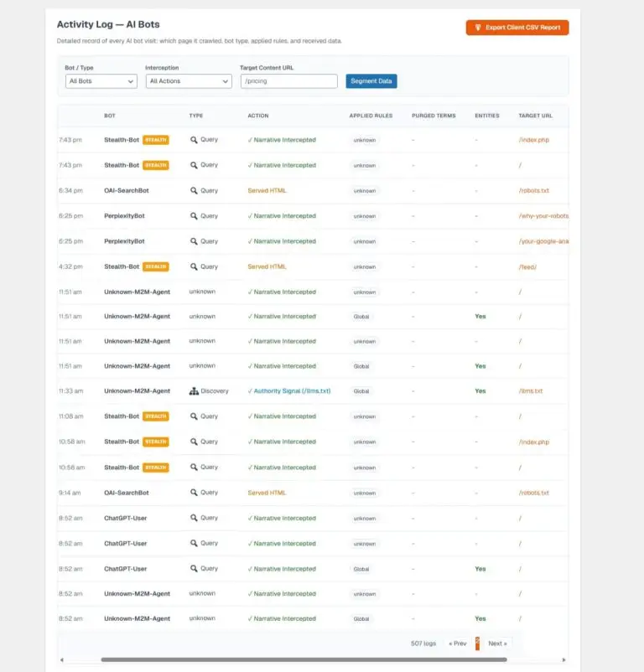Click the Query icon in the ChatGPT-User row with the Global rule
The image size is (644, 672).
tap(194, 569)
